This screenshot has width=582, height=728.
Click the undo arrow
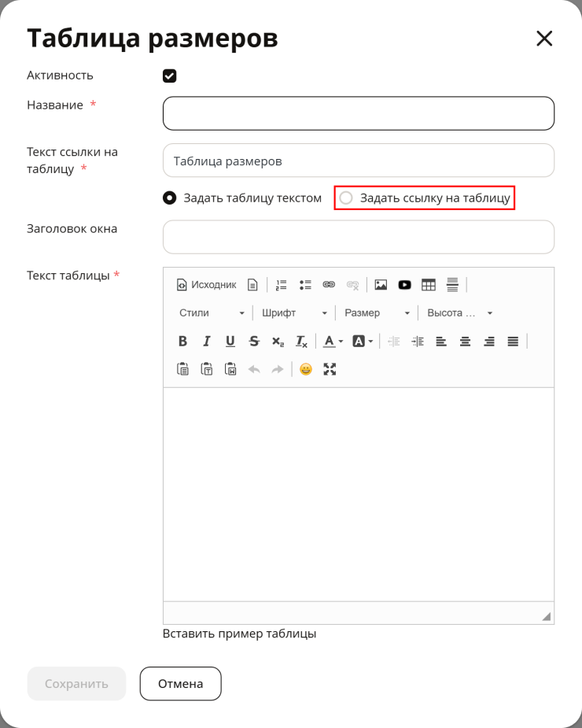coord(254,370)
